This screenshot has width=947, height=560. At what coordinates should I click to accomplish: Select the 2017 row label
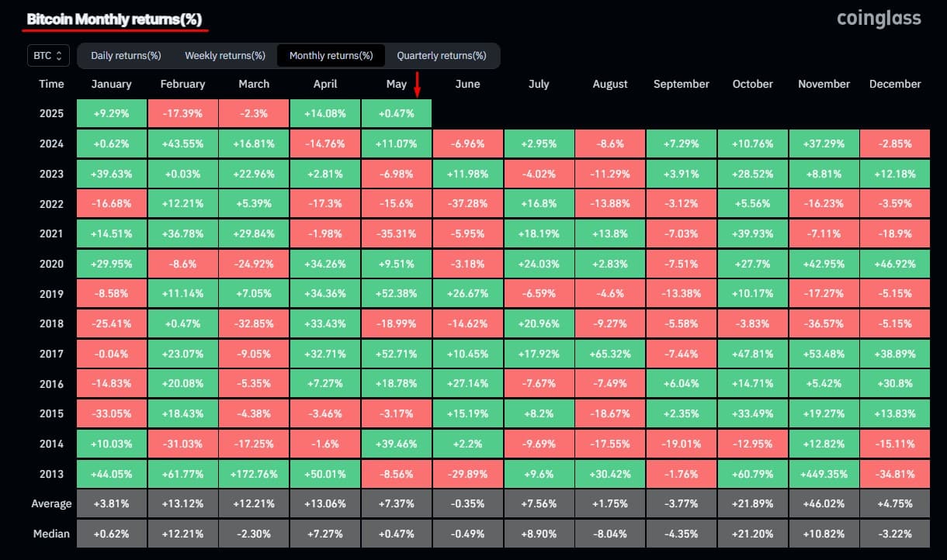coord(51,354)
